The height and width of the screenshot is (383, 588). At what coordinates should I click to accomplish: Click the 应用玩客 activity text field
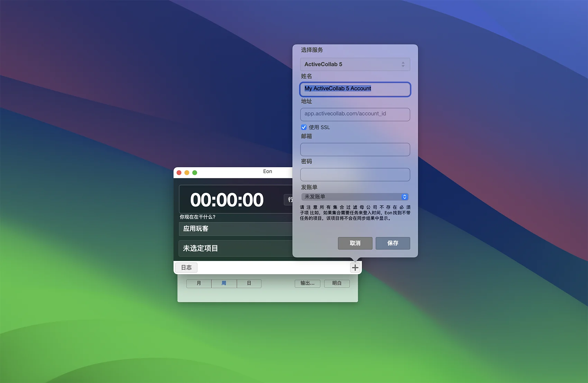coord(236,229)
